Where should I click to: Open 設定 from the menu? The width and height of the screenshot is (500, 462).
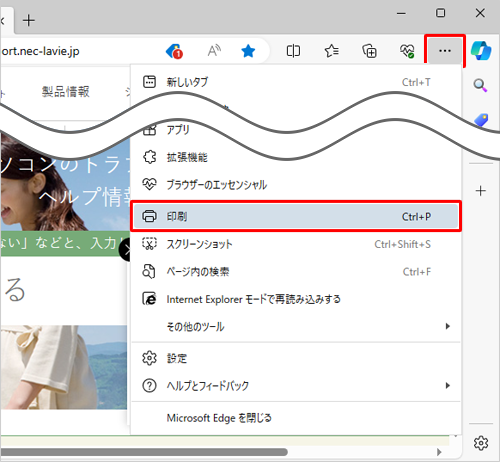coord(296,358)
